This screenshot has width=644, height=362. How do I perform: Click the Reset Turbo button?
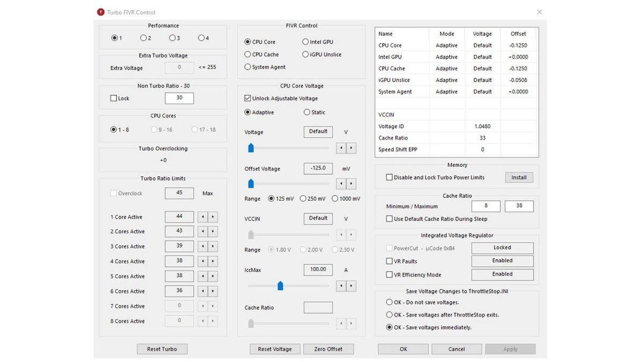(x=162, y=349)
